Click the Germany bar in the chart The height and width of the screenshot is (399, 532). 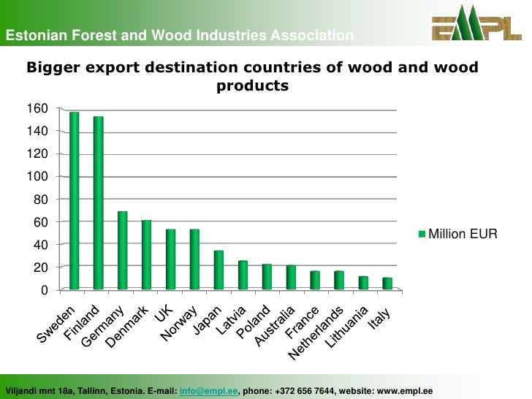point(123,251)
